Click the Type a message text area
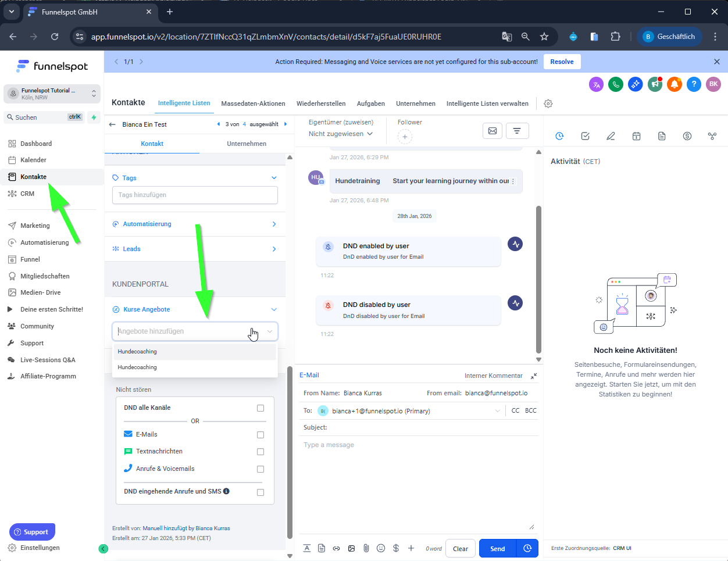Screen dimensions: 728x561 (419, 485)
